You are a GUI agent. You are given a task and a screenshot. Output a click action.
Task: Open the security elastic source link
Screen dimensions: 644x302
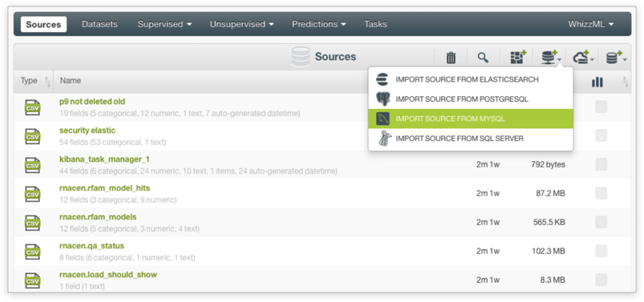(87, 131)
